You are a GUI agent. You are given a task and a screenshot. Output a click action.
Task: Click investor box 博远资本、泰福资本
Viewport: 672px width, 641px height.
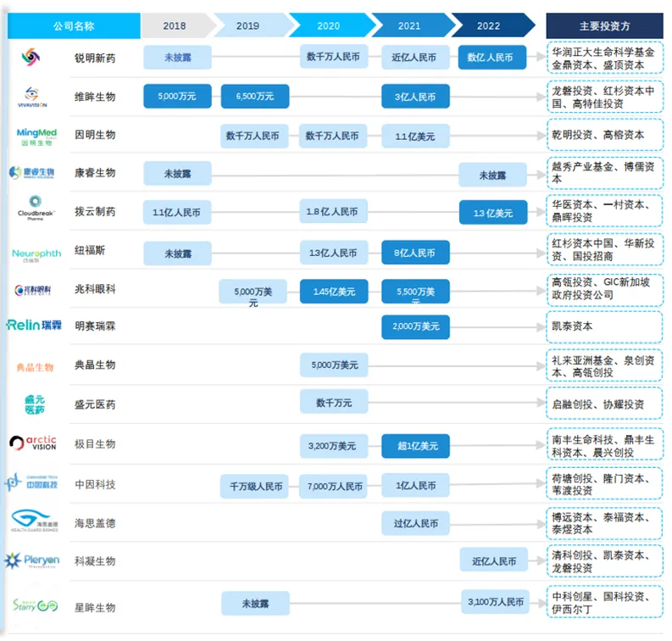coord(605,523)
